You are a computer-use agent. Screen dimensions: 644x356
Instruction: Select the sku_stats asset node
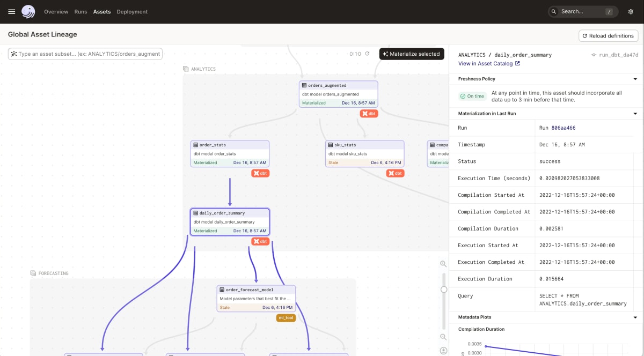coord(365,153)
